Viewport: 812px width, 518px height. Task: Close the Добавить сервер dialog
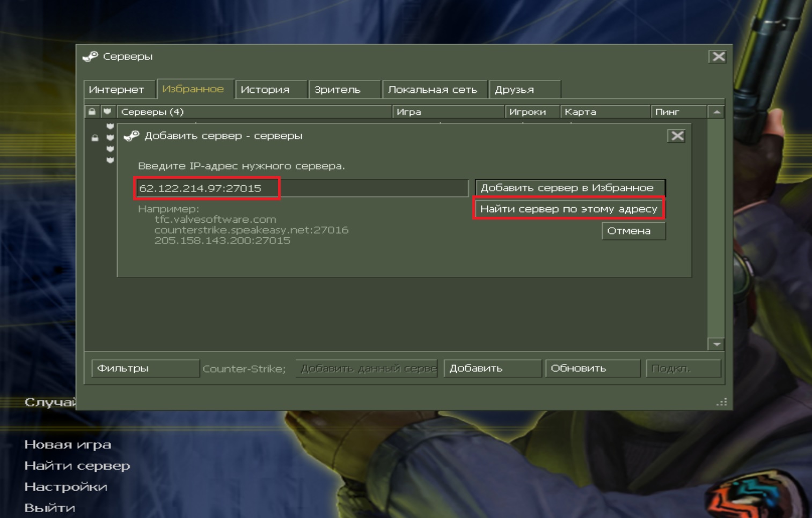pos(677,136)
